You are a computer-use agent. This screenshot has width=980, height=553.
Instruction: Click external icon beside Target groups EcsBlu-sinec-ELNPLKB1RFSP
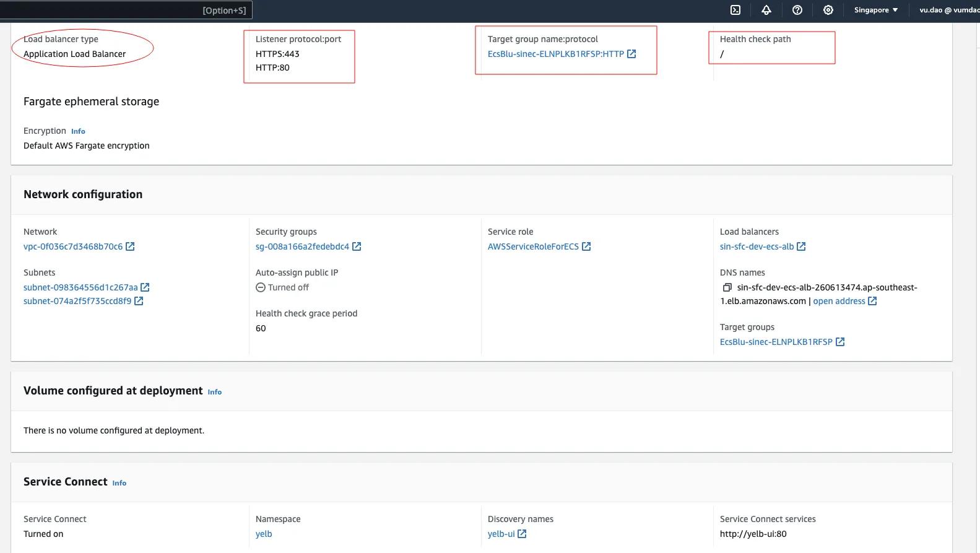(x=840, y=342)
